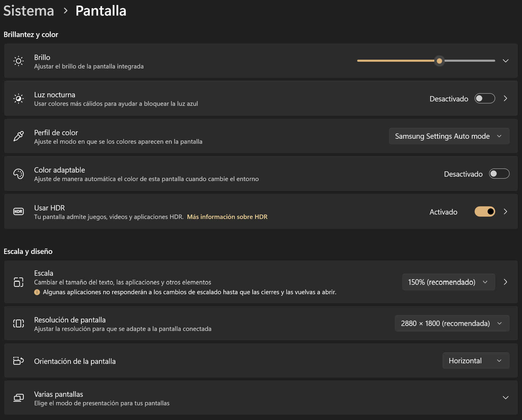The height and width of the screenshot is (420, 522).
Task: Open the Horizontal orientation dropdown
Action: click(x=476, y=361)
